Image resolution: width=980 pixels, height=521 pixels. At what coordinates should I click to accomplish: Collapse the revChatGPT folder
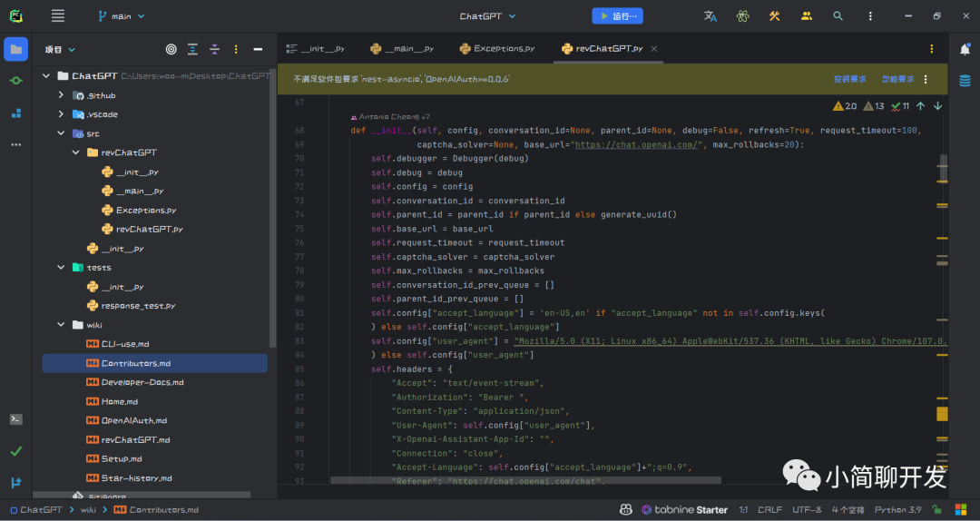pos(75,152)
